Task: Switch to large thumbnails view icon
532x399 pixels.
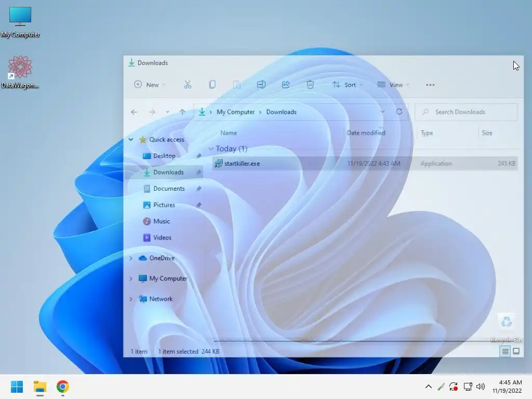Action: pyautogui.click(x=516, y=351)
